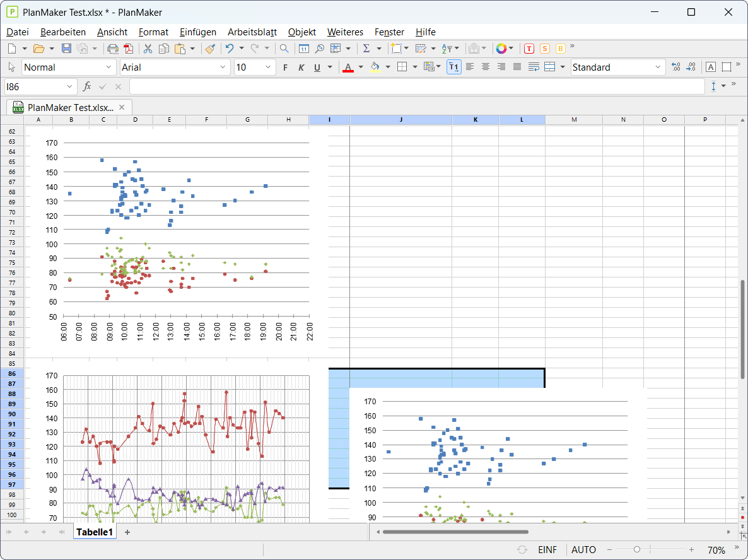Viewport: 748px width, 560px height.
Task: Apply red font color A button
Action: coord(348,67)
